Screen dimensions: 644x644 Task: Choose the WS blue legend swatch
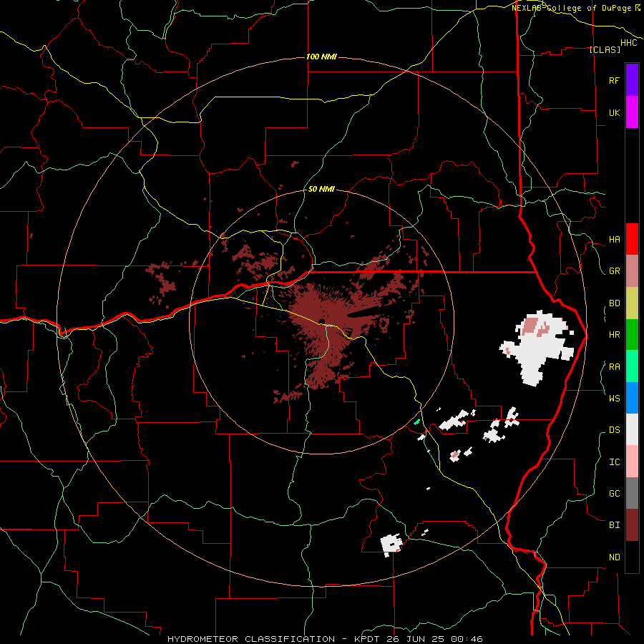pyautogui.click(x=632, y=398)
